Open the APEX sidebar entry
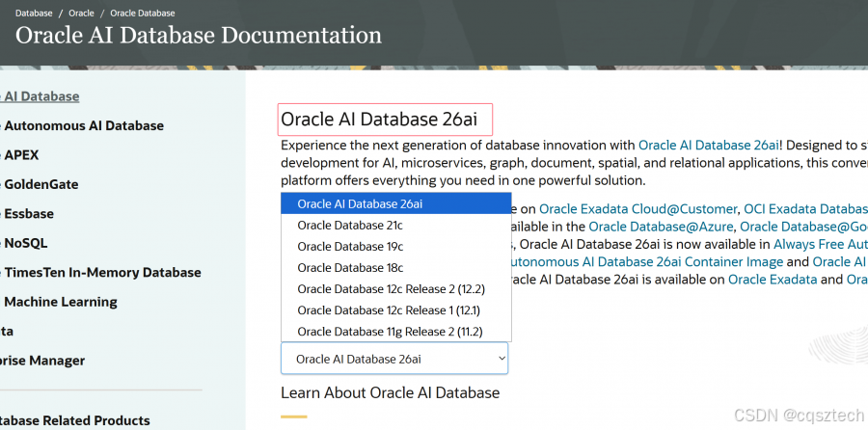The height and width of the screenshot is (430, 868). (20, 155)
